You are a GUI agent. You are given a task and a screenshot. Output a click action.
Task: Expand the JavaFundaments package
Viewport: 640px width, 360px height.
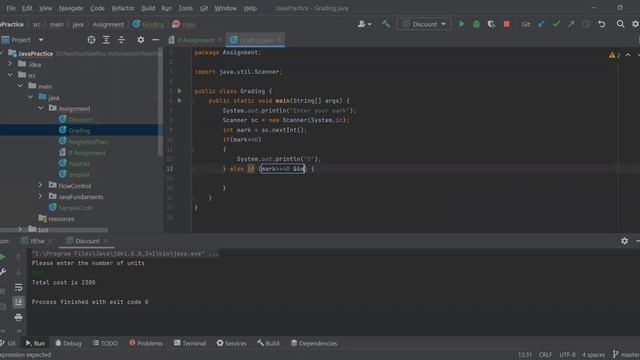click(x=40, y=196)
